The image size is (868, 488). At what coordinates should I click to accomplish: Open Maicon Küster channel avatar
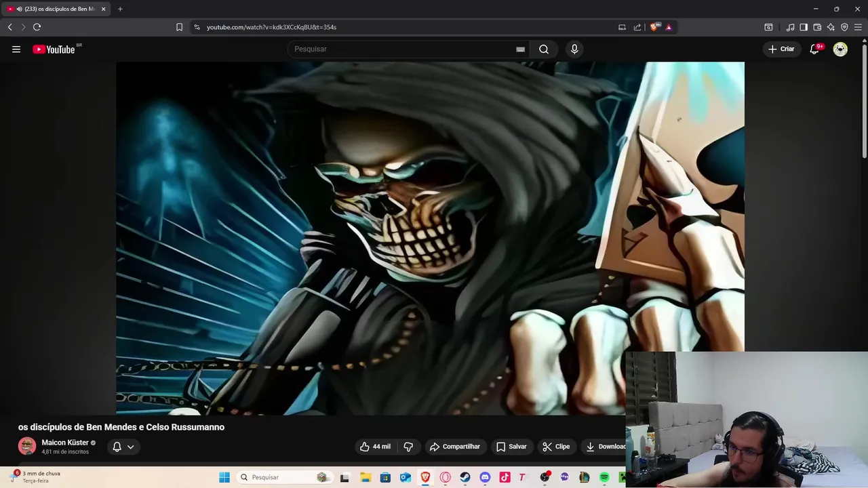(x=27, y=446)
